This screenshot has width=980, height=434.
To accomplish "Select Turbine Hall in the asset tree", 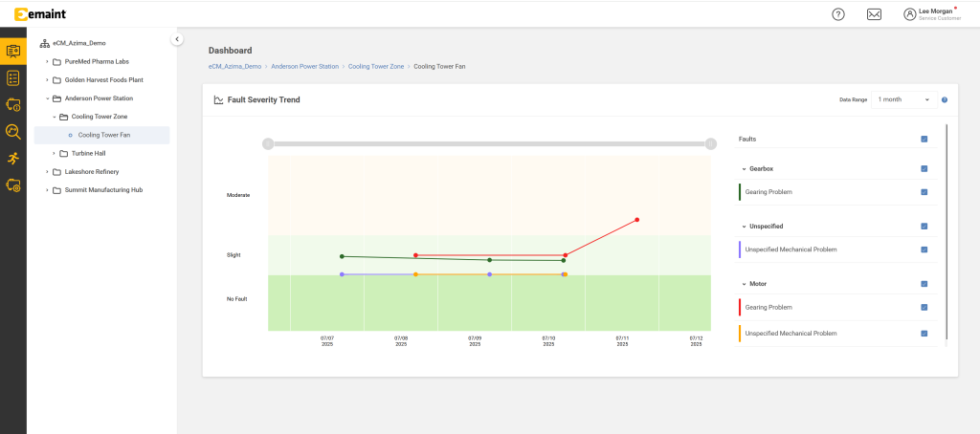I will tap(88, 153).
